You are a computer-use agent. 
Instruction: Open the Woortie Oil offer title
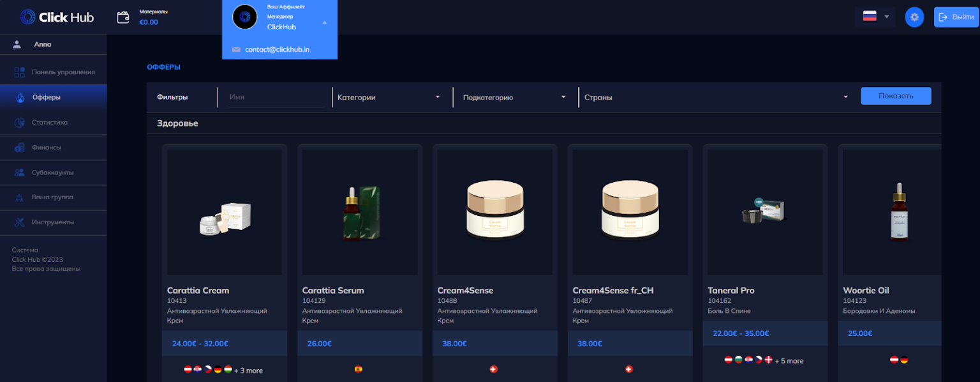(866, 290)
